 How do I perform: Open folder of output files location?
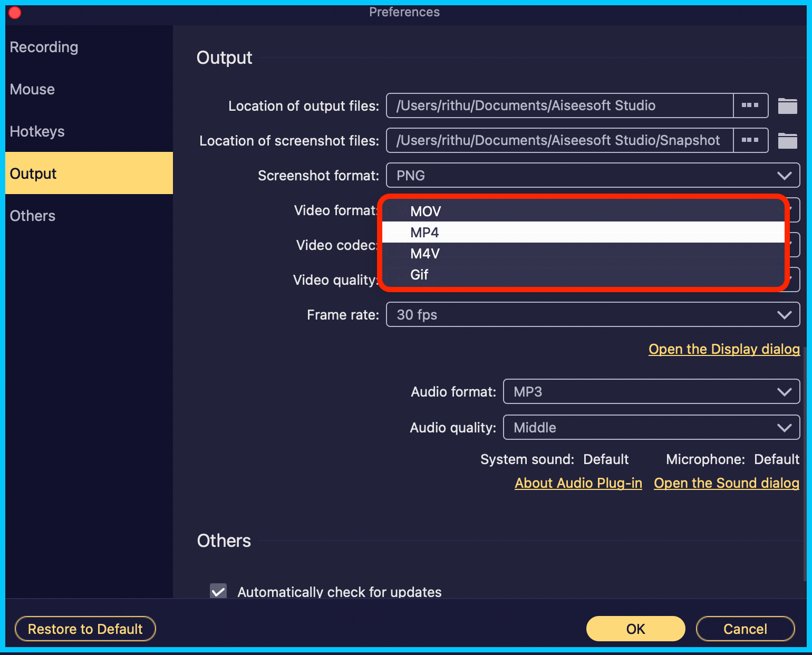click(x=787, y=106)
